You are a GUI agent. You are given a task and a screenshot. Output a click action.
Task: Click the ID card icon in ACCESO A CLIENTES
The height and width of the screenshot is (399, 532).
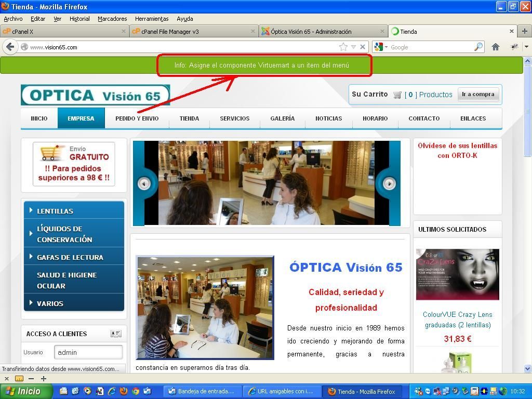pyautogui.click(x=116, y=334)
